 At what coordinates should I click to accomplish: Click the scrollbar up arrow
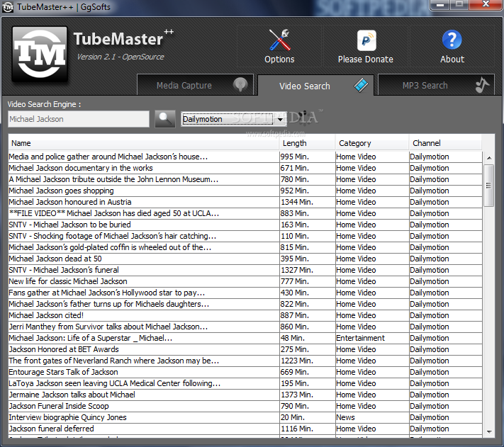click(489, 158)
